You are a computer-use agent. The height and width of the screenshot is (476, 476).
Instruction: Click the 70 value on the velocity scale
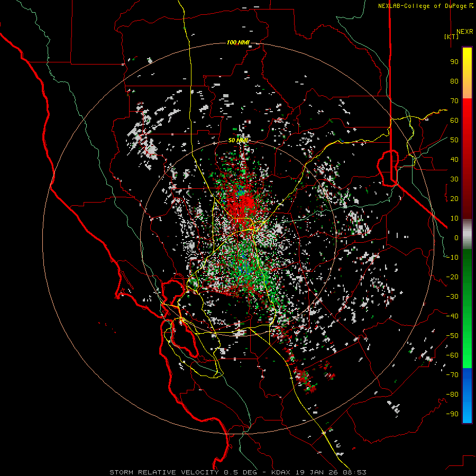tap(454, 101)
